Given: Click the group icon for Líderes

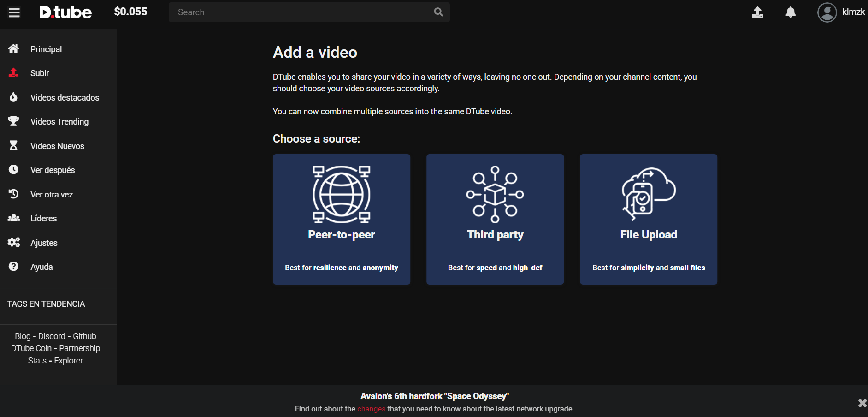Looking at the screenshot, I should pos(14,218).
